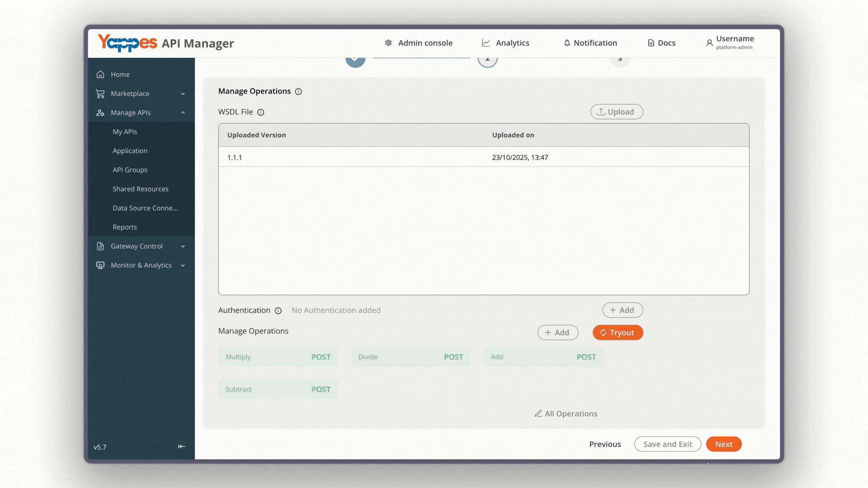The image size is (868, 488).
Task: Click the Marketplace cart icon
Action: coord(100,94)
